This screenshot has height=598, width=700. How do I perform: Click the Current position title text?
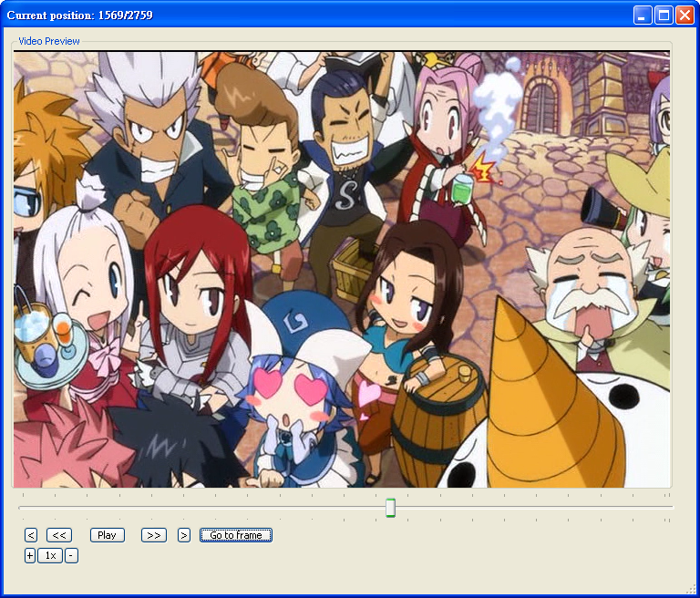coord(80,15)
